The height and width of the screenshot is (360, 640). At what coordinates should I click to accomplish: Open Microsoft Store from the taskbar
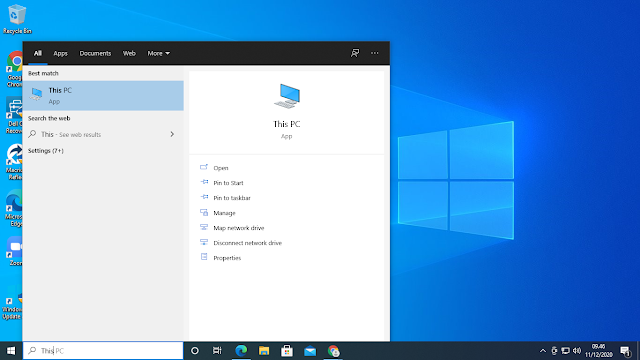287,351
